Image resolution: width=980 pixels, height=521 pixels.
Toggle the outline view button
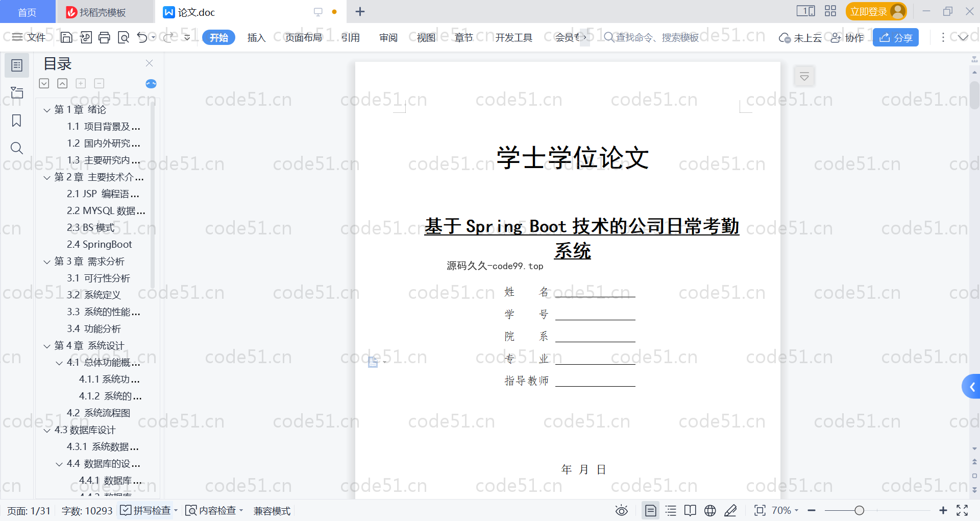671,510
